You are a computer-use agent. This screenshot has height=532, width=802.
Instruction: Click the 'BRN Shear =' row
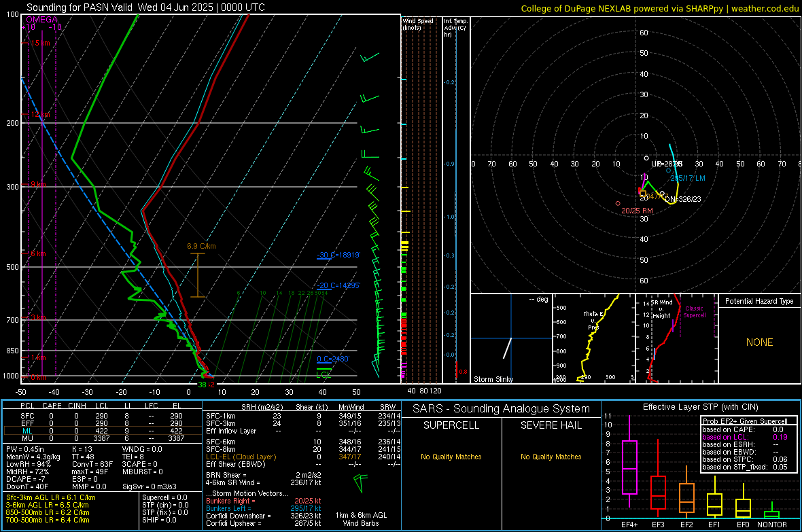click(264, 475)
